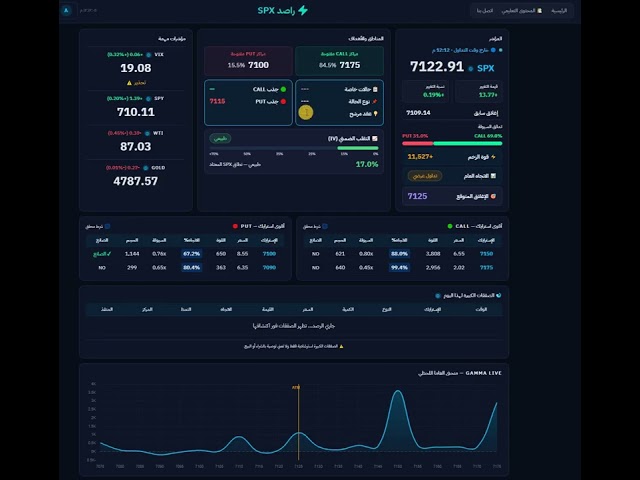Click the green dot beside جذب CALL
Image resolution: width=640 pixels, height=480 pixels.
click(x=283, y=89)
